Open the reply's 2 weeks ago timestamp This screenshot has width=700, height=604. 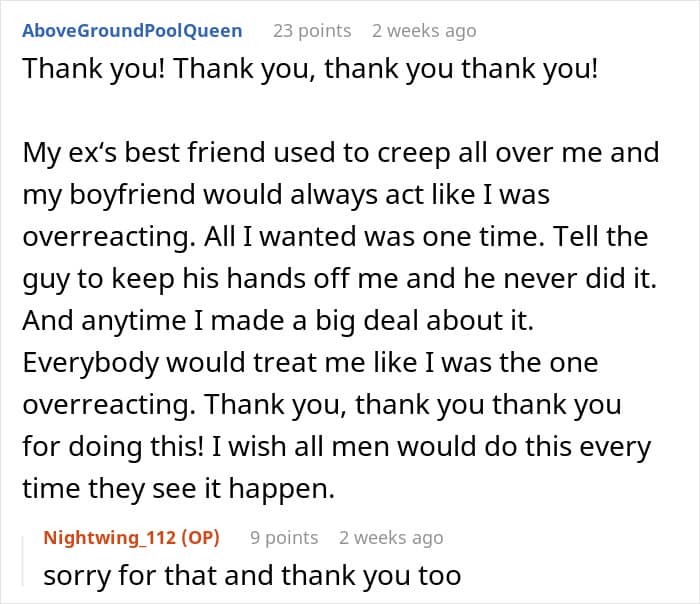click(391, 537)
